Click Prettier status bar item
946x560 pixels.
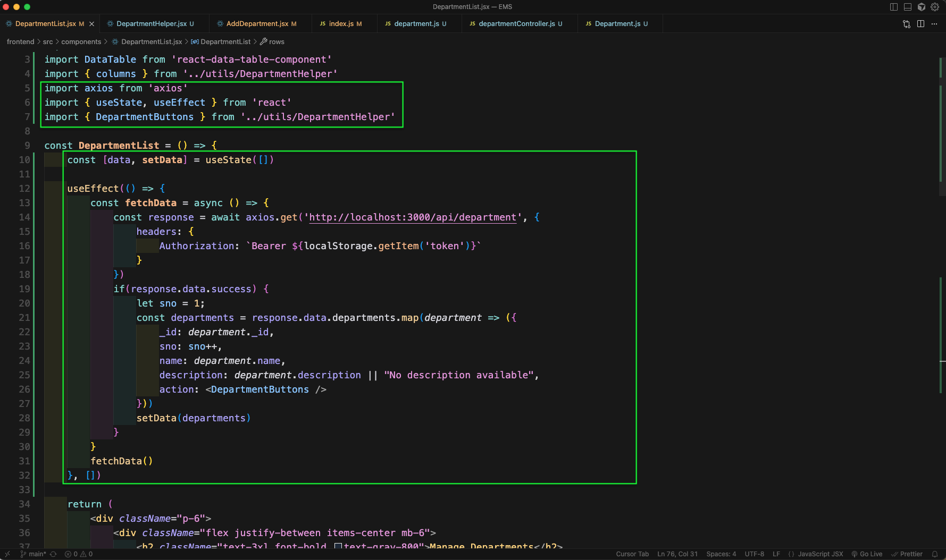pyautogui.click(x=907, y=554)
